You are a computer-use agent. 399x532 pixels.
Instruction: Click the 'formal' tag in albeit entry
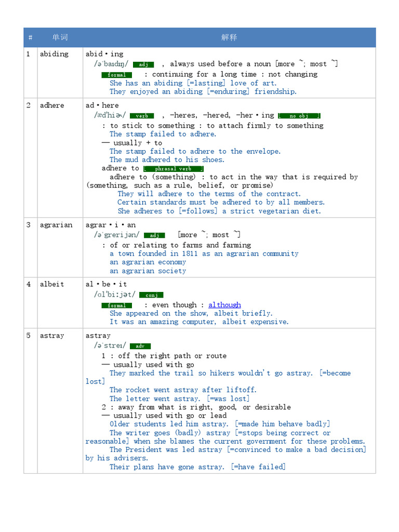pyautogui.click(x=117, y=305)
